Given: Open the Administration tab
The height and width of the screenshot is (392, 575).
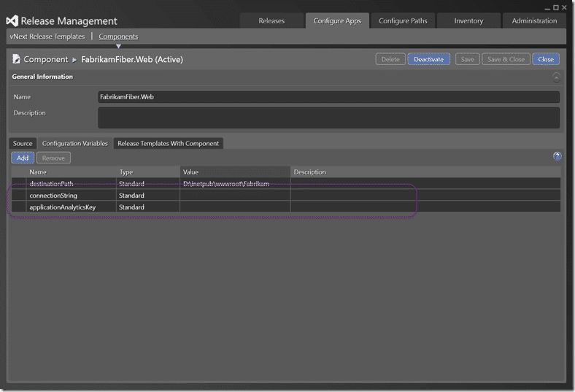Looking at the screenshot, I should pyautogui.click(x=534, y=21).
